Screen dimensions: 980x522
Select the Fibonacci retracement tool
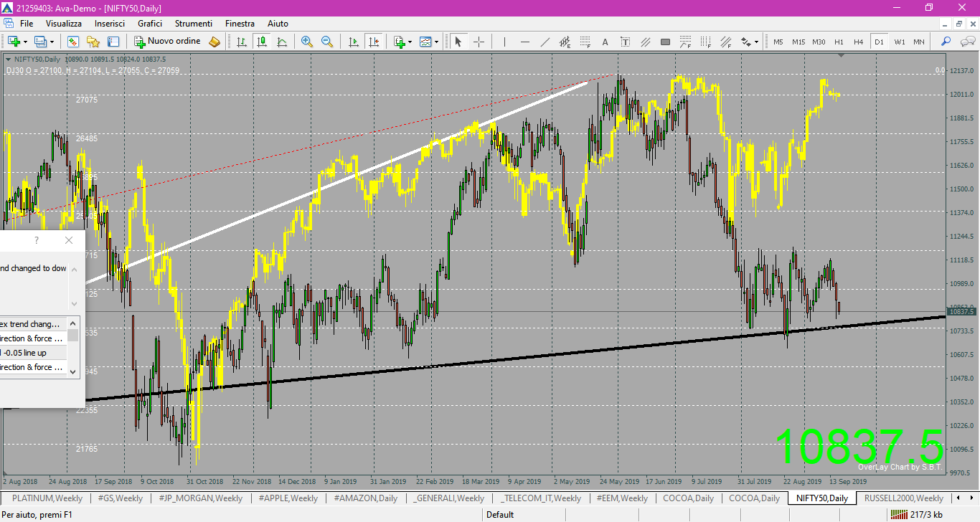click(x=585, y=42)
